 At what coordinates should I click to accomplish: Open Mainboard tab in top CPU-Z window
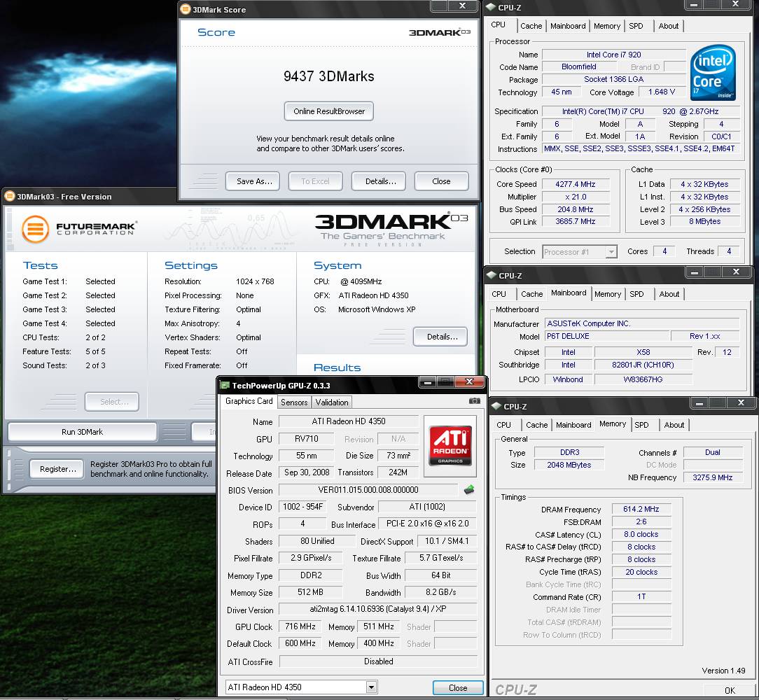pyautogui.click(x=568, y=26)
